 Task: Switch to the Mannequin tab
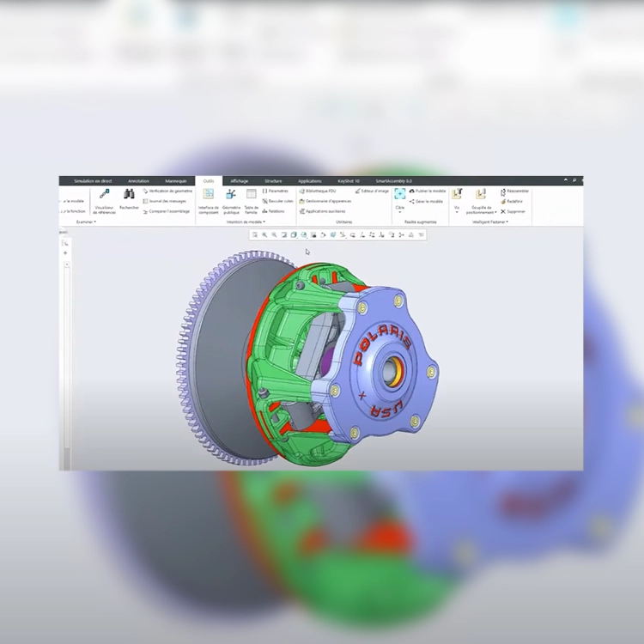tap(176, 180)
